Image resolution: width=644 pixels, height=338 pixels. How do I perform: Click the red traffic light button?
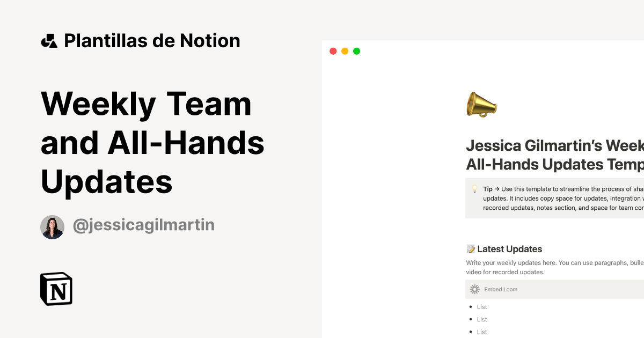click(x=333, y=50)
